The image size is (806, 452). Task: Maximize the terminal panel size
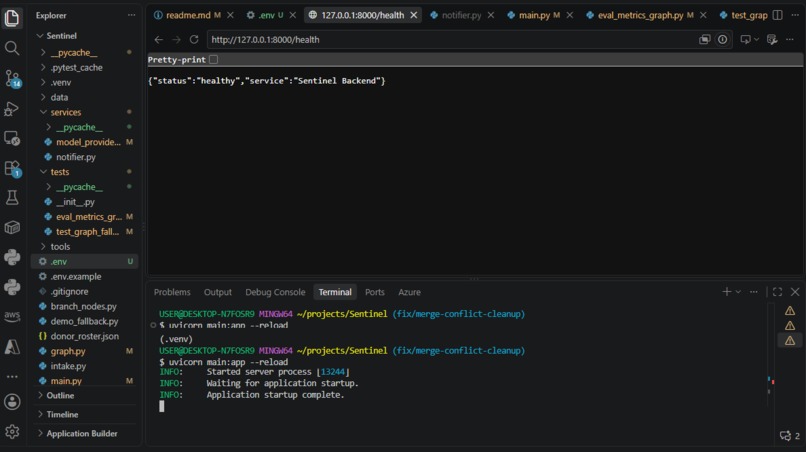point(777,292)
